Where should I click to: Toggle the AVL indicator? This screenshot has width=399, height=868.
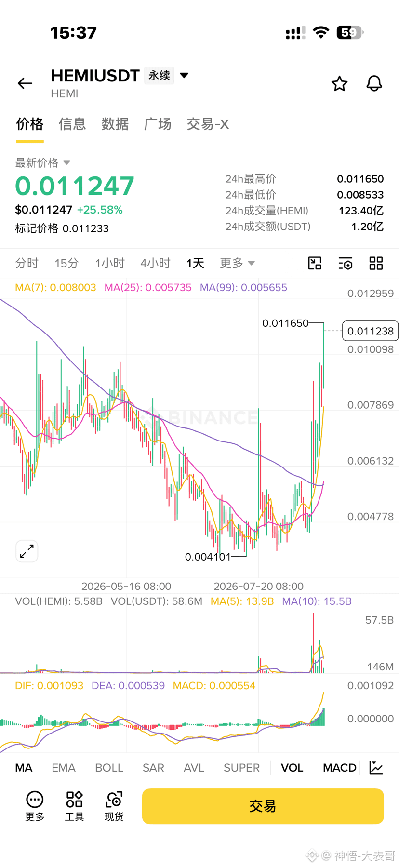tap(194, 768)
